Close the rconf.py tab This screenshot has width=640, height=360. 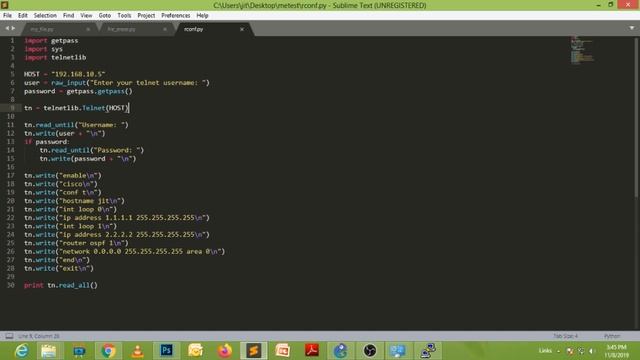tap(242, 29)
